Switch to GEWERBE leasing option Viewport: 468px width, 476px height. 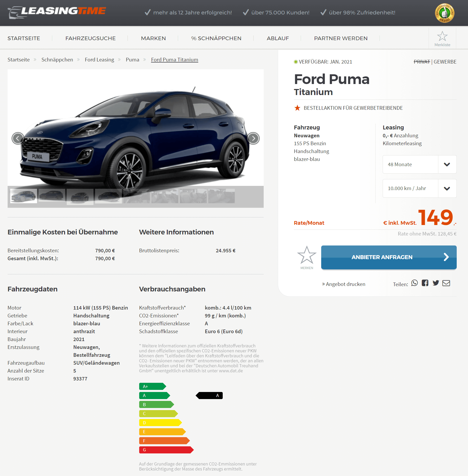(445, 62)
